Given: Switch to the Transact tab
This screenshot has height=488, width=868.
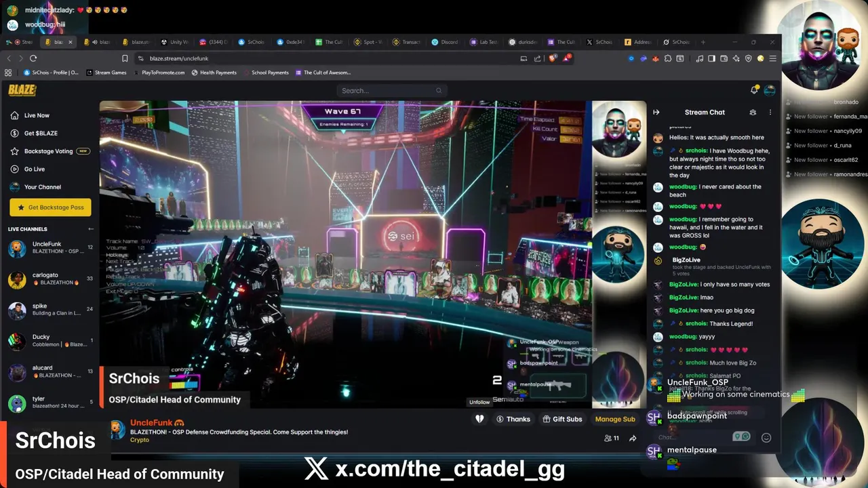Looking at the screenshot, I should [x=407, y=42].
